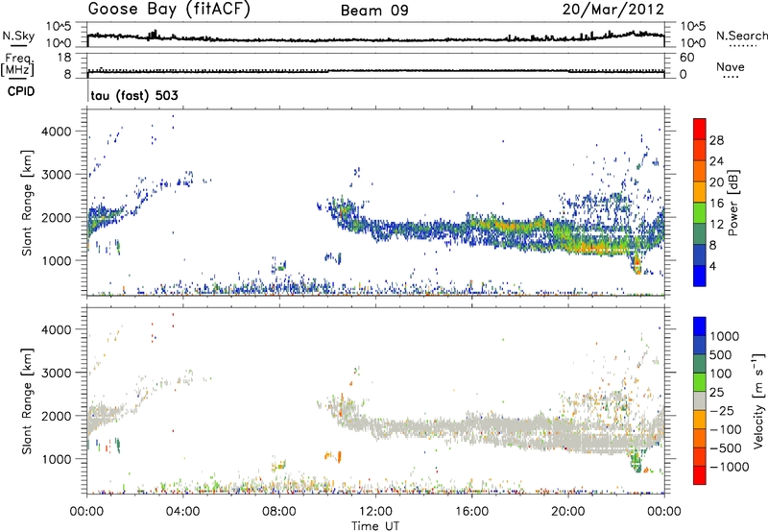Click the "00:00" label ending the time axis
768x532 pixels.
663,512
